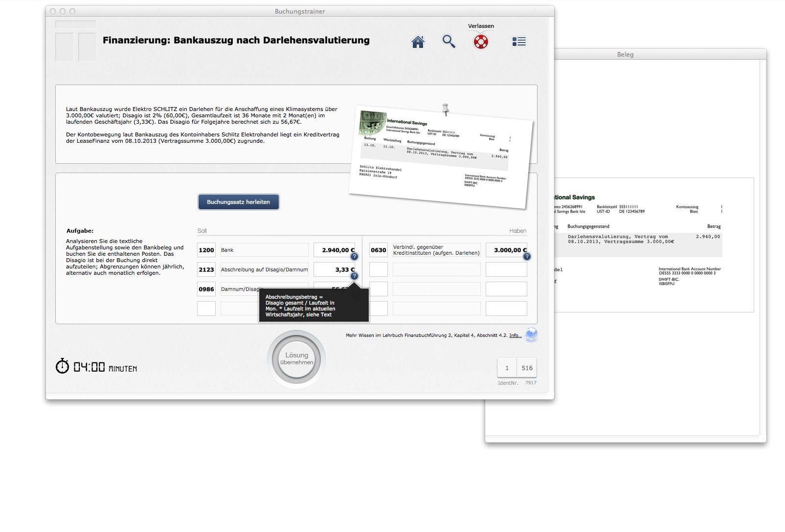Screen dimensions: 785x532
Task: Click the Haben column header
Action: pyautogui.click(x=517, y=231)
